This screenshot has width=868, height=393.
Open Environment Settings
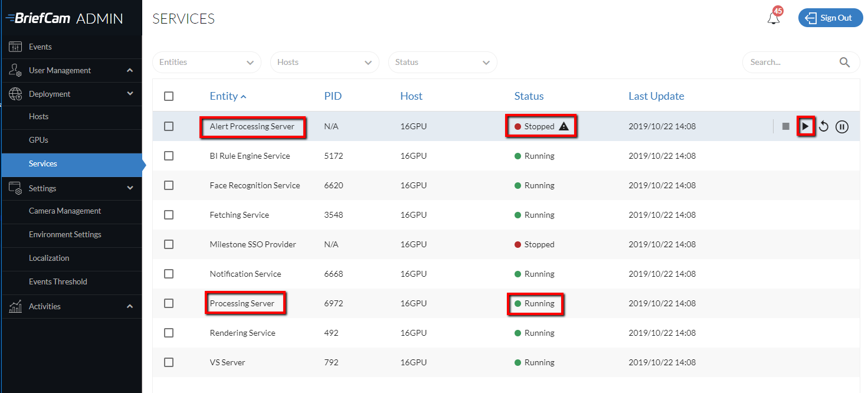click(x=71, y=234)
